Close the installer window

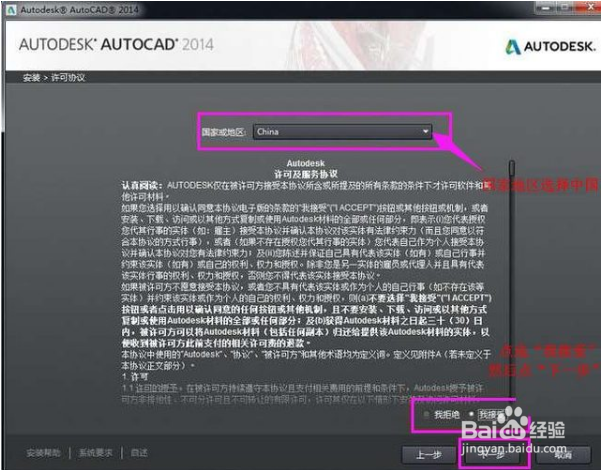click(591, 7)
